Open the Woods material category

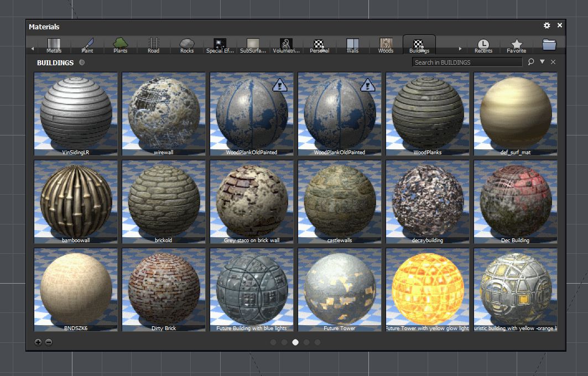386,45
